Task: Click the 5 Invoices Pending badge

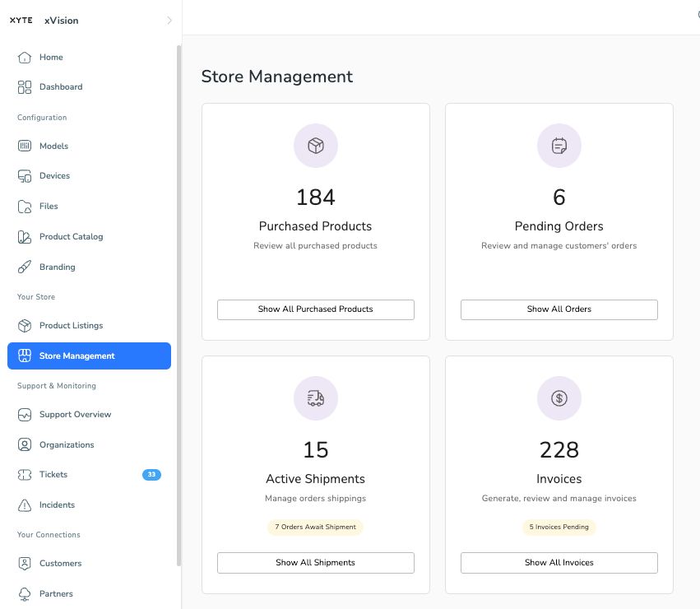Action: tap(559, 527)
